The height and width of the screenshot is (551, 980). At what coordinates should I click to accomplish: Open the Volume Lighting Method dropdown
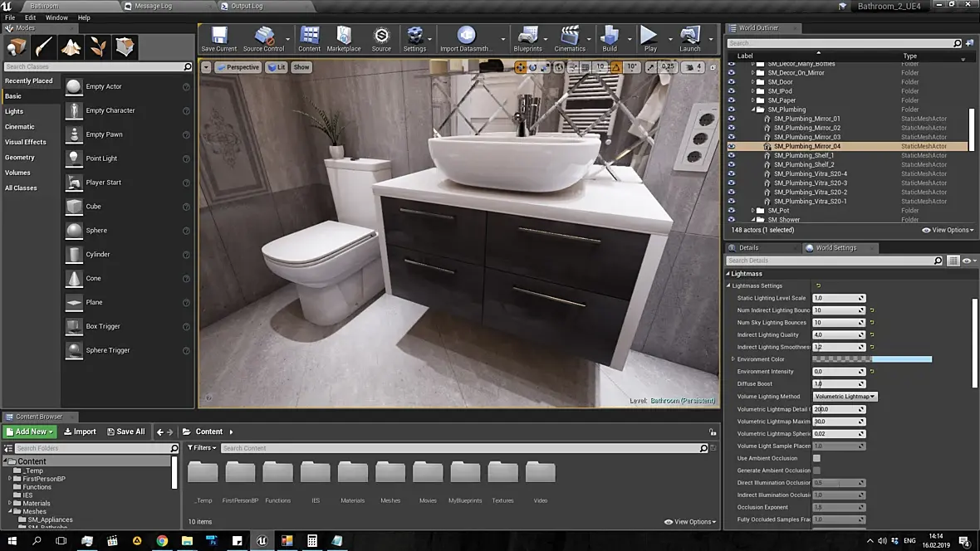click(845, 397)
